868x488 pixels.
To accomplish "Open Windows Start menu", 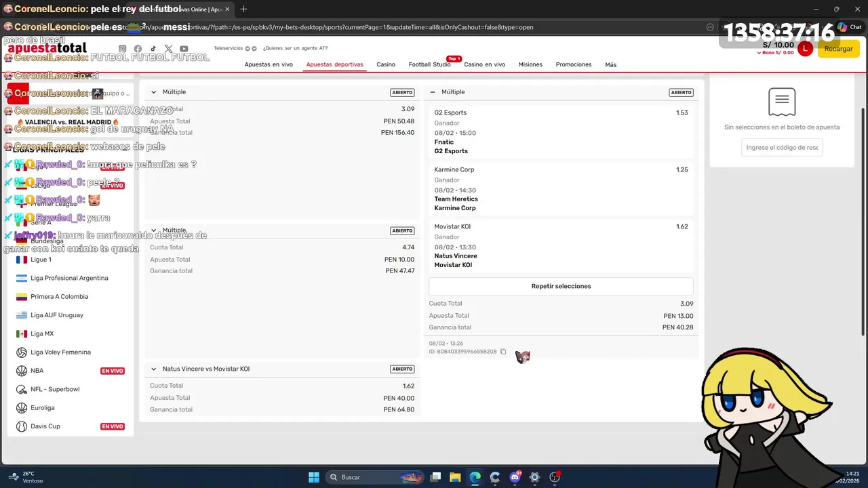I will 314,477.
